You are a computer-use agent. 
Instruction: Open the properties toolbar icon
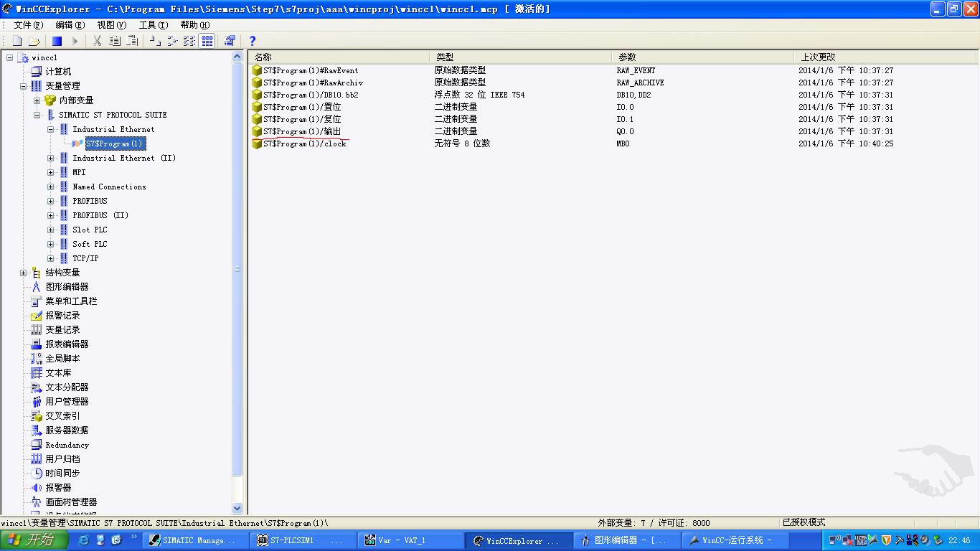230,41
